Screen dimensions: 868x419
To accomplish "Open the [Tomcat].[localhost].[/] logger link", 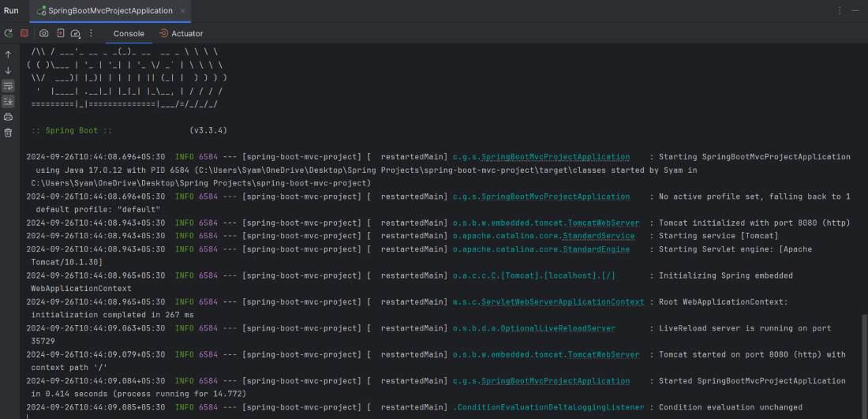I will [533, 275].
